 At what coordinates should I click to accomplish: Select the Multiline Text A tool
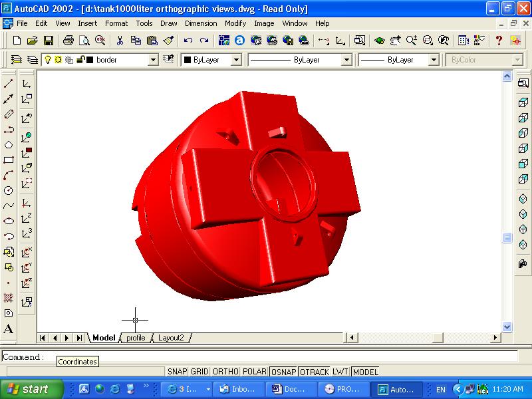click(9, 329)
